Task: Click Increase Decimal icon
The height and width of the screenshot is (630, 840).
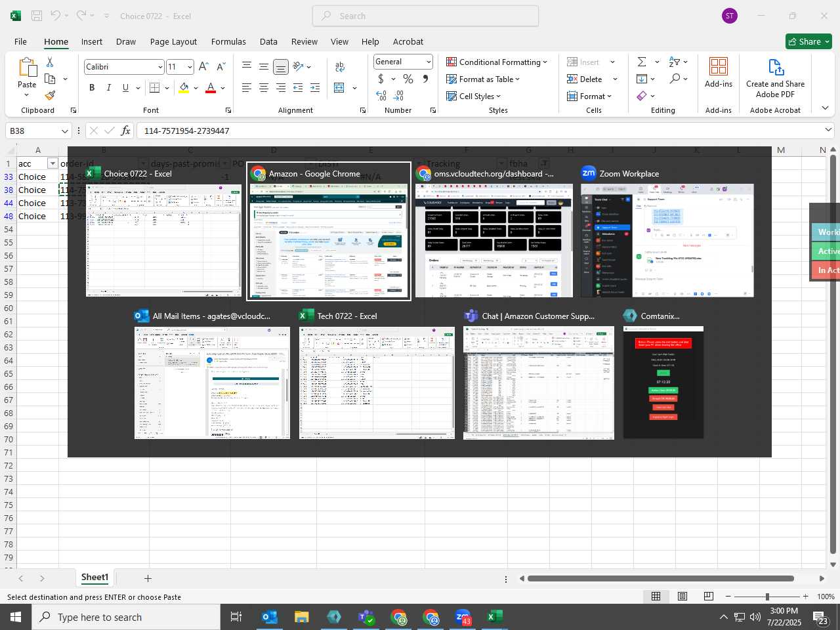Action: tap(381, 96)
